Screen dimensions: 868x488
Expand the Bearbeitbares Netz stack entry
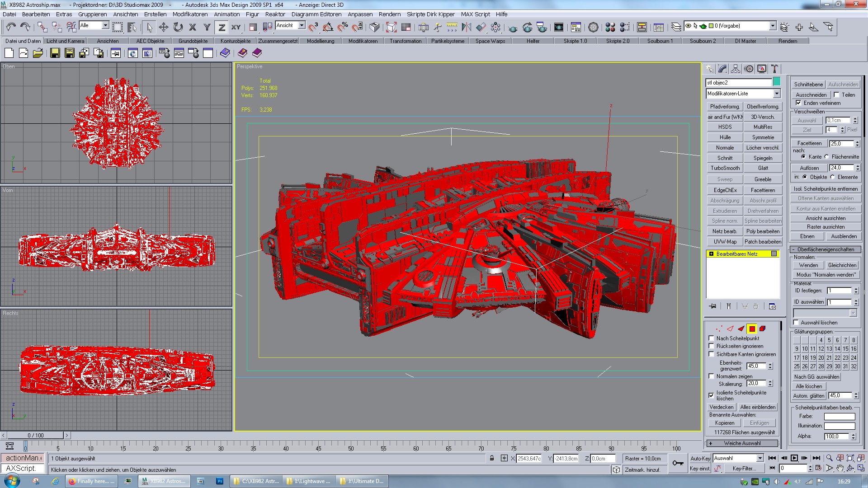(x=712, y=254)
